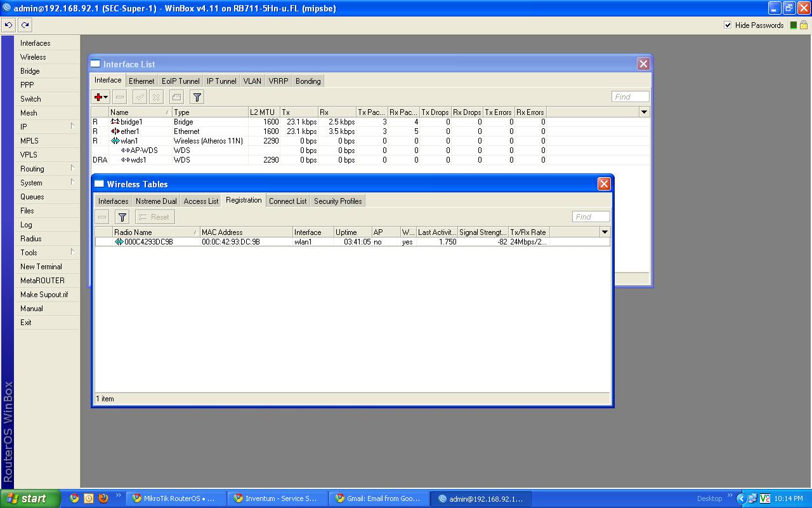The width and height of the screenshot is (812, 508).
Task: Sort the registration table by Uptime
Action: pos(353,232)
